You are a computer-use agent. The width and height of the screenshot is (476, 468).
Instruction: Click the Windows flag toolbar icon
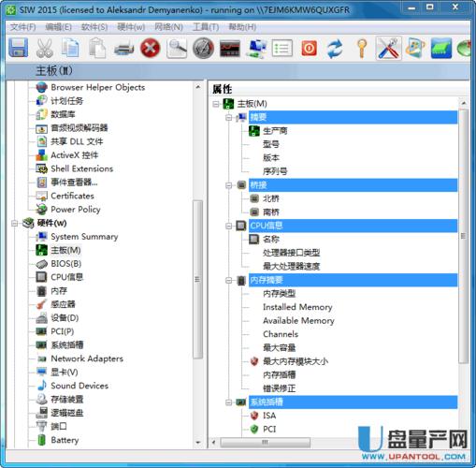pyautogui.click(x=415, y=49)
